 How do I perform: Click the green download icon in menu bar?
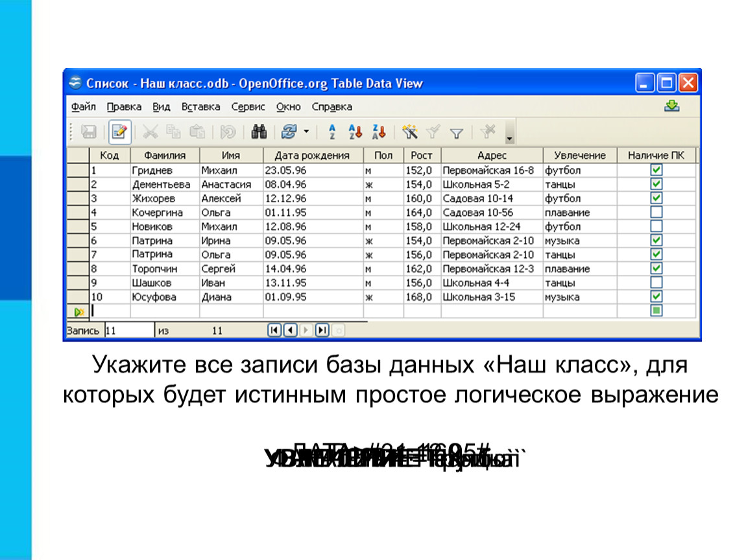point(672,106)
